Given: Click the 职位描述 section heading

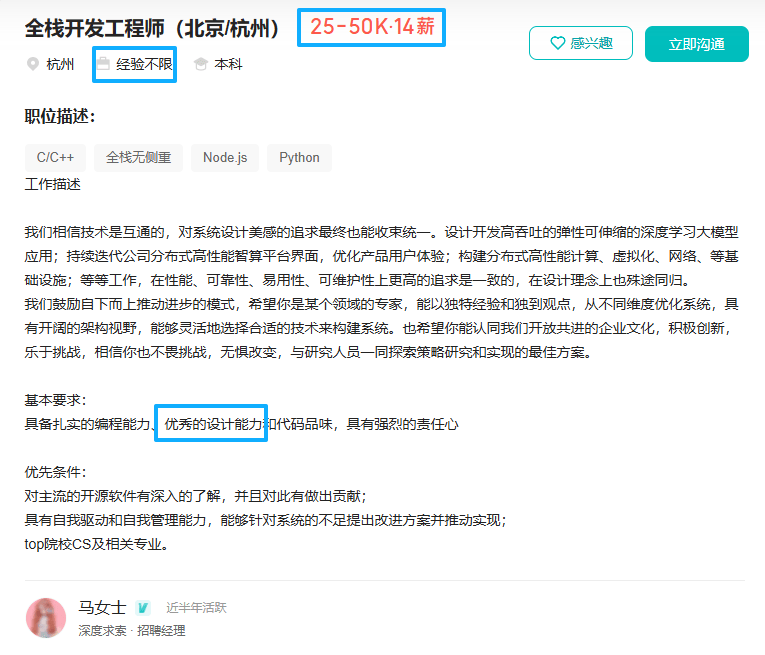Looking at the screenshot, I should (60, 116).
